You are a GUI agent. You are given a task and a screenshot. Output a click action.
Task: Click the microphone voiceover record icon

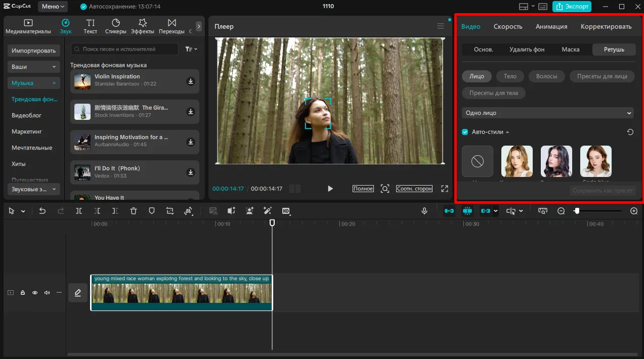pos(424,211)
